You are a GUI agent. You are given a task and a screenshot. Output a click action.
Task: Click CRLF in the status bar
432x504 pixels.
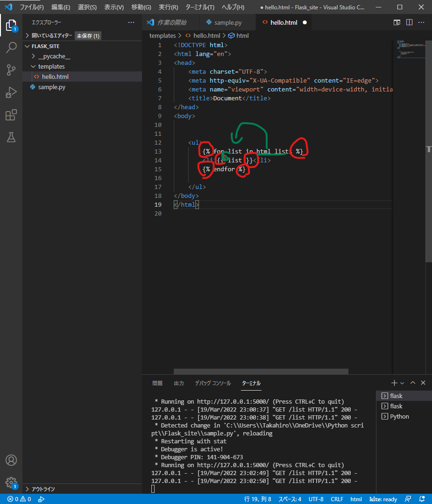pos(337,499)
